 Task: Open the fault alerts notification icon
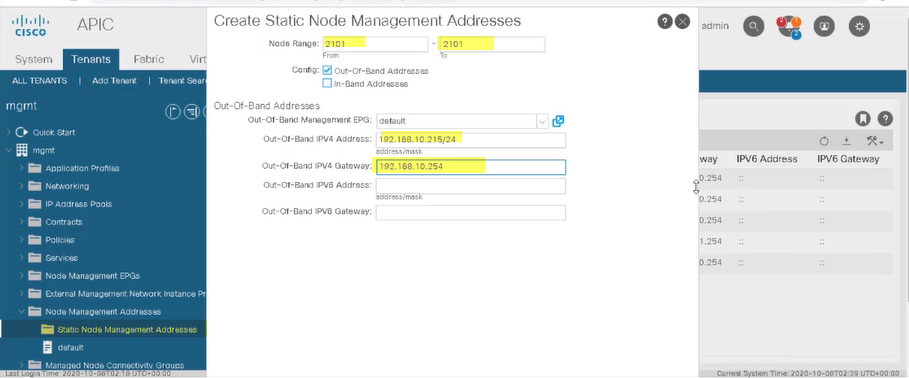pos(789,27)
